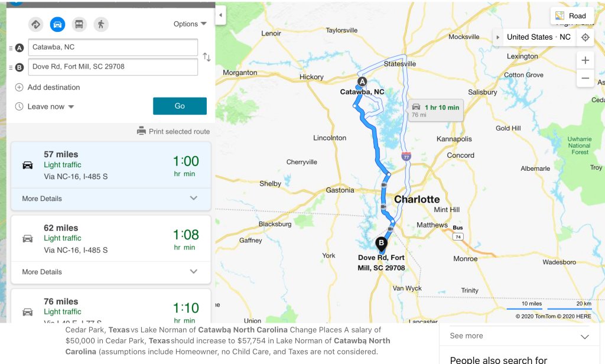Zoom out with the minus button

pyautogui.click(x=585, y=78)
